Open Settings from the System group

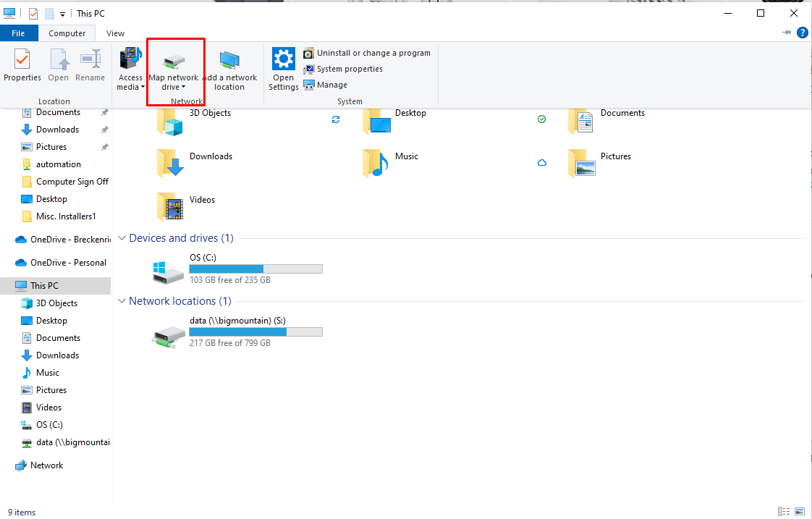point(283,67)
